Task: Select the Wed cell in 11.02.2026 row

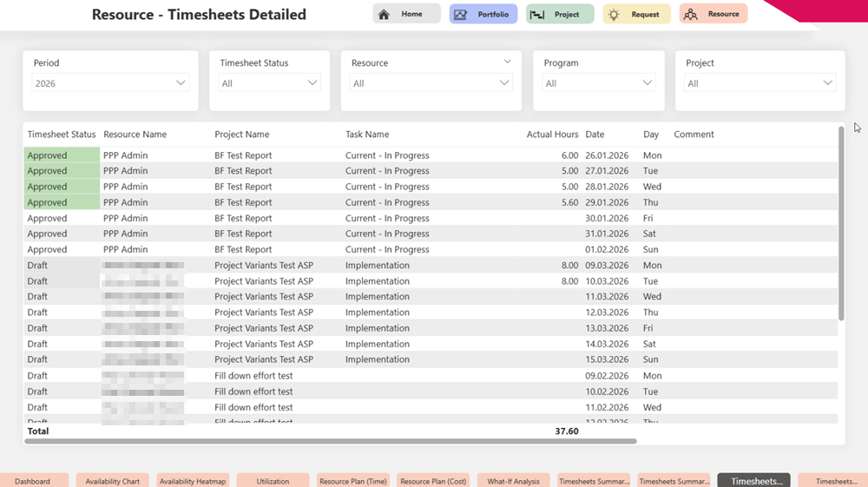Action: click(652, 407)
